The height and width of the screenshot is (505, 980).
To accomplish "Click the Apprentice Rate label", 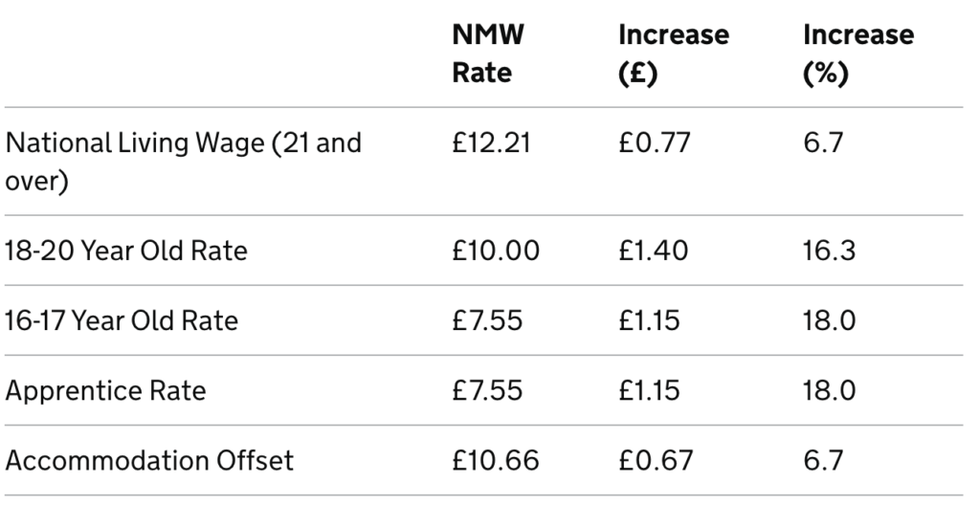I will pos(106,390).
